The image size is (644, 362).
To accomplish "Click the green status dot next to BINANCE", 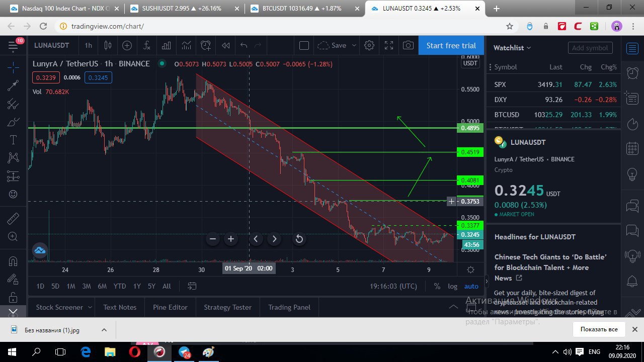I will click(162, 63).
